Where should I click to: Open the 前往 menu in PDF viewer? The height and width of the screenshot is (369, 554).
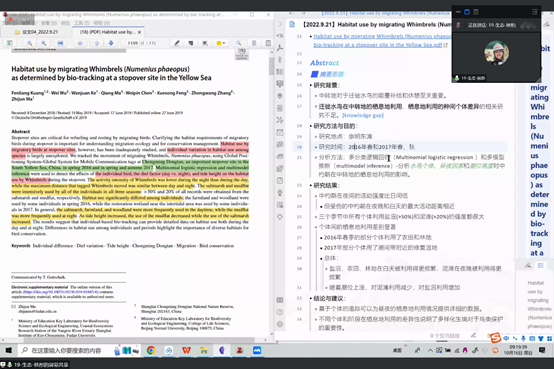(65, 23)
